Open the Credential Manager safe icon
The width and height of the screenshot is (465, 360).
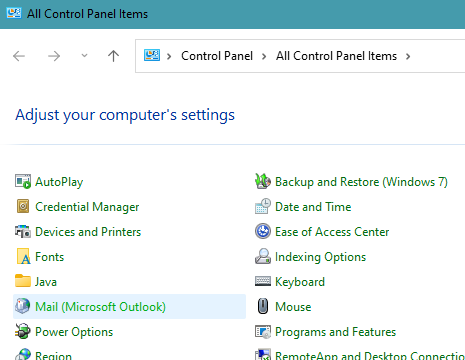23,207
